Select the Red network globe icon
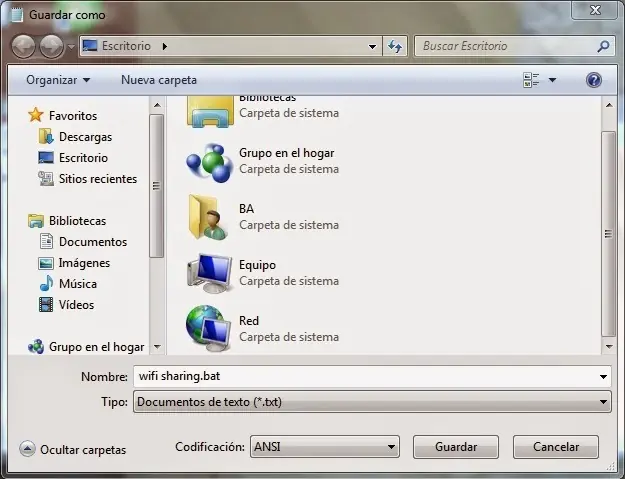 pos(209,328)
